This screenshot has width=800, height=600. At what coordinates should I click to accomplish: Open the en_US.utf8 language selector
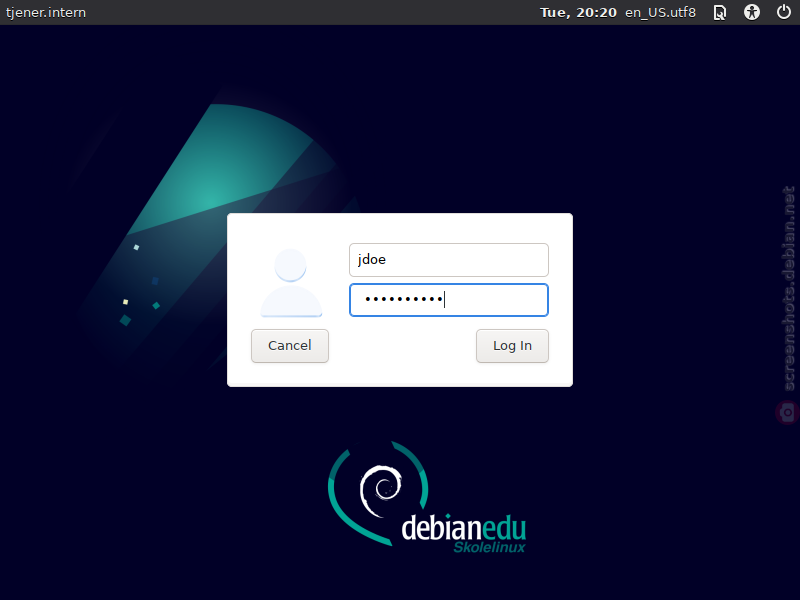(x=660, y=12)
